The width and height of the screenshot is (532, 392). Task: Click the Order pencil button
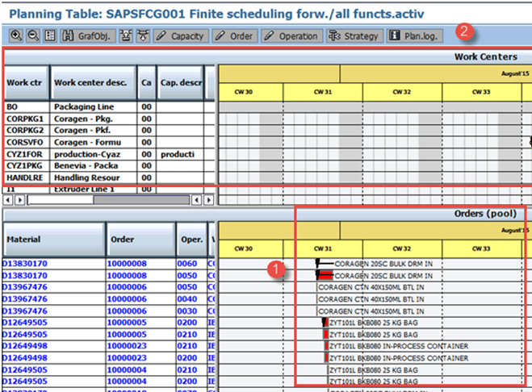point(234,35)
